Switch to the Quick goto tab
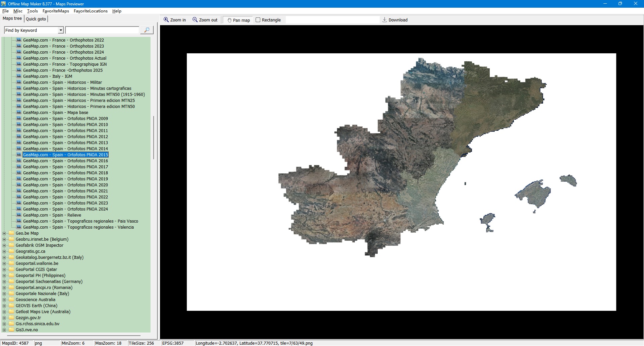Viewport: 644px width, 346px height. point(36,19)
